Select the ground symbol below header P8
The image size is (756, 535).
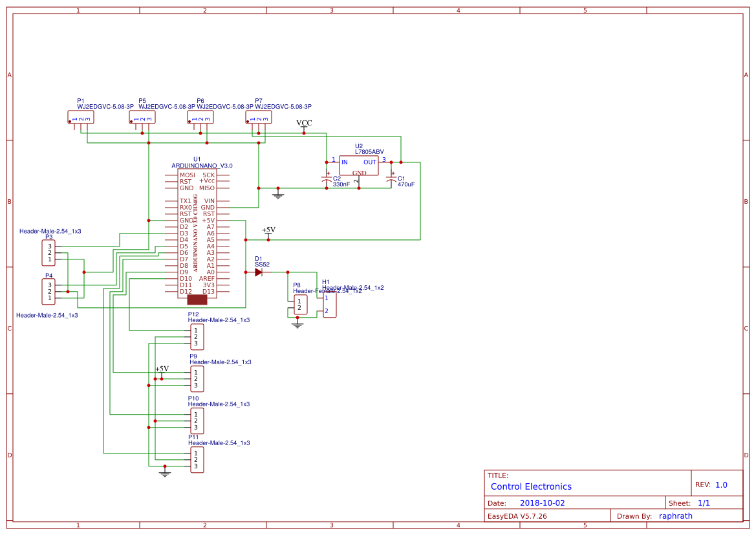[x=297, y=324]
